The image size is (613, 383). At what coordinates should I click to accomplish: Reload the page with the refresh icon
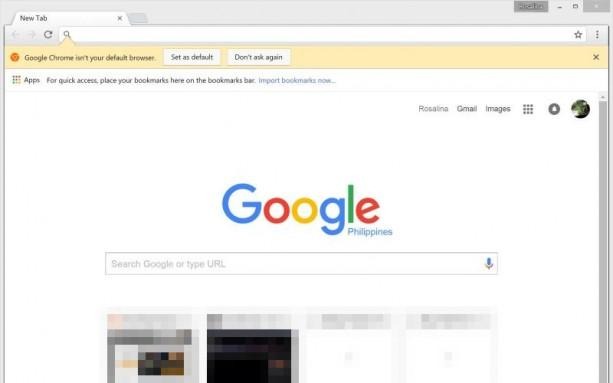[x=48, y=34]
